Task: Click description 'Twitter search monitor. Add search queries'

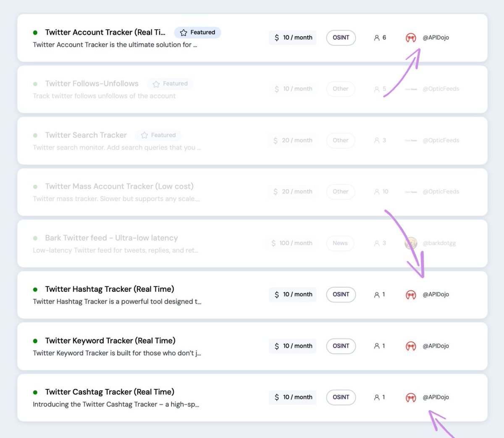Action: click(117, 148)
